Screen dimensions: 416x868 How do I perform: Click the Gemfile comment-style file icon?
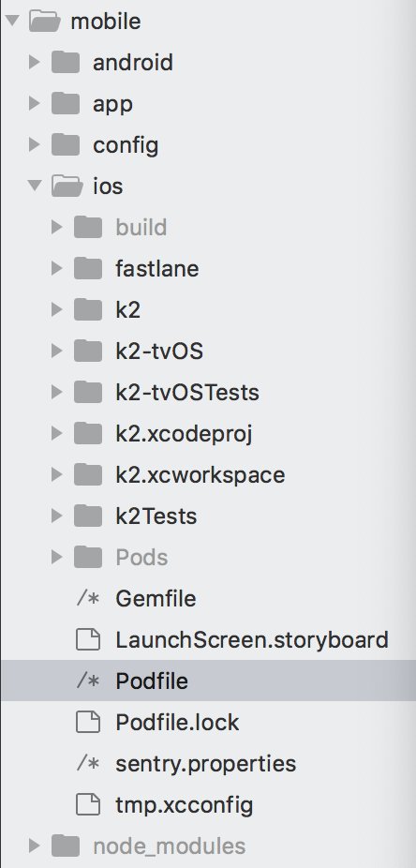(x=87, y=598)
